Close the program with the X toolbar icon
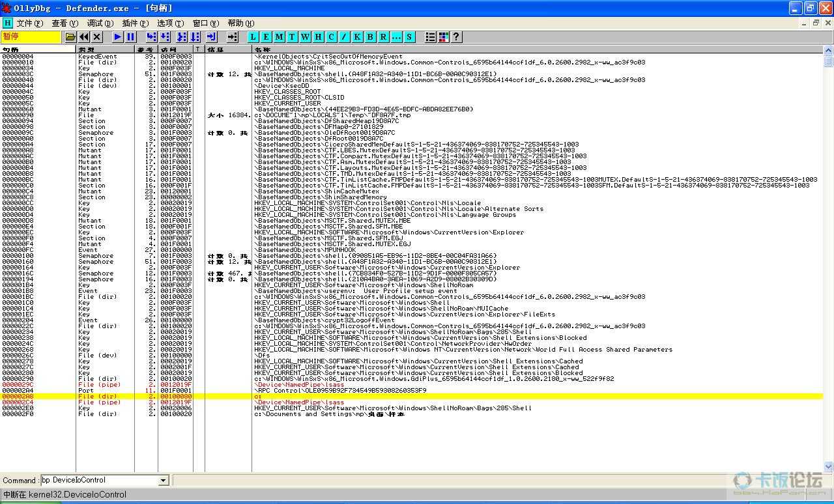Screen dimensions: 834x504 [x=97, y=37]
